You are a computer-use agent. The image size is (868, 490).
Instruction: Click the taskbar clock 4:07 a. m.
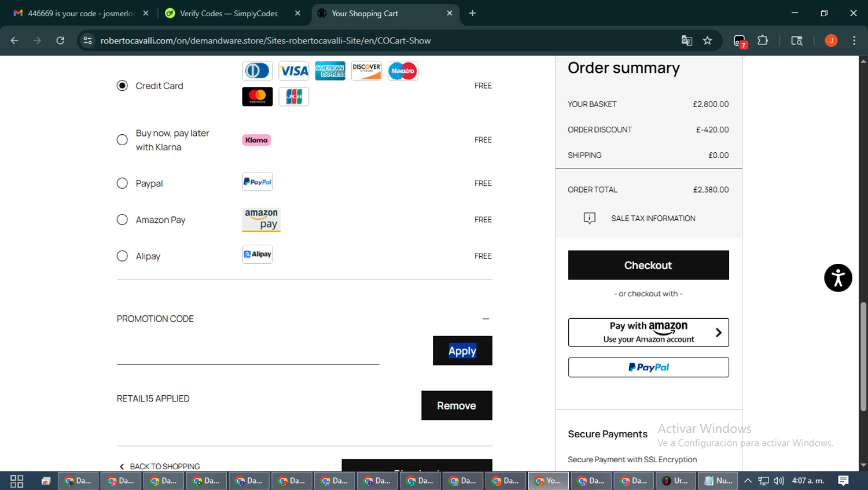[x=808, y=481]
